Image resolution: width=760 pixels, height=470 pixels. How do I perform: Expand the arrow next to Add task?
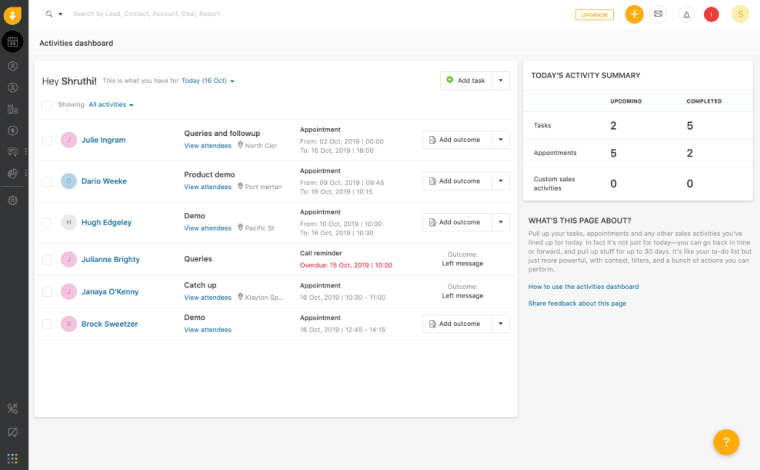pyautogui.click(x=501, y=80)
